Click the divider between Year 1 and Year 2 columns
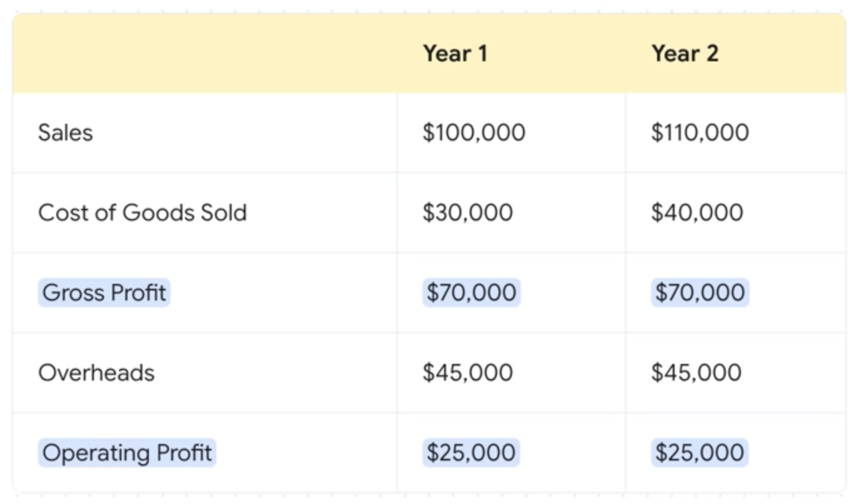This screenshot has width=856, height=504. pyautogui.click(x=625, y=293)
